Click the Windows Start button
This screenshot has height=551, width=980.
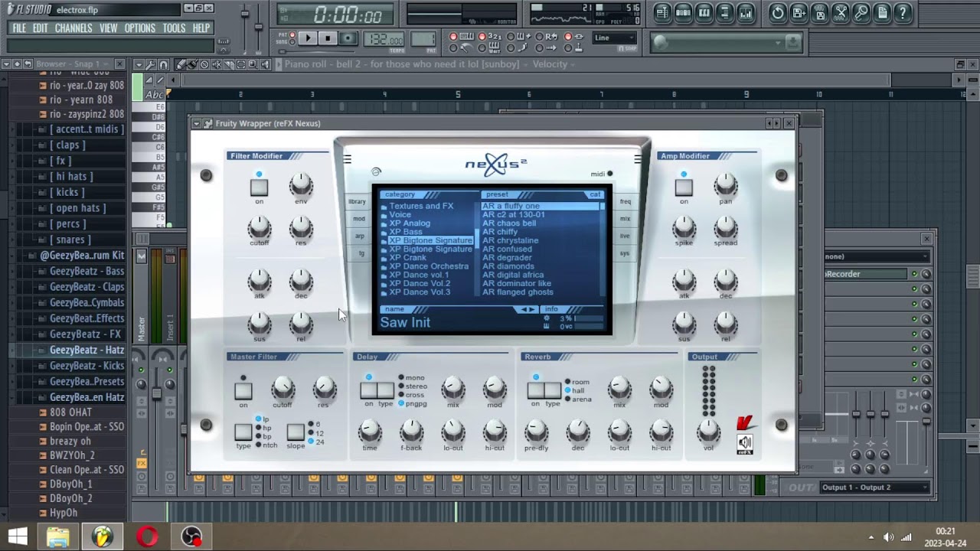coord(17,536)
